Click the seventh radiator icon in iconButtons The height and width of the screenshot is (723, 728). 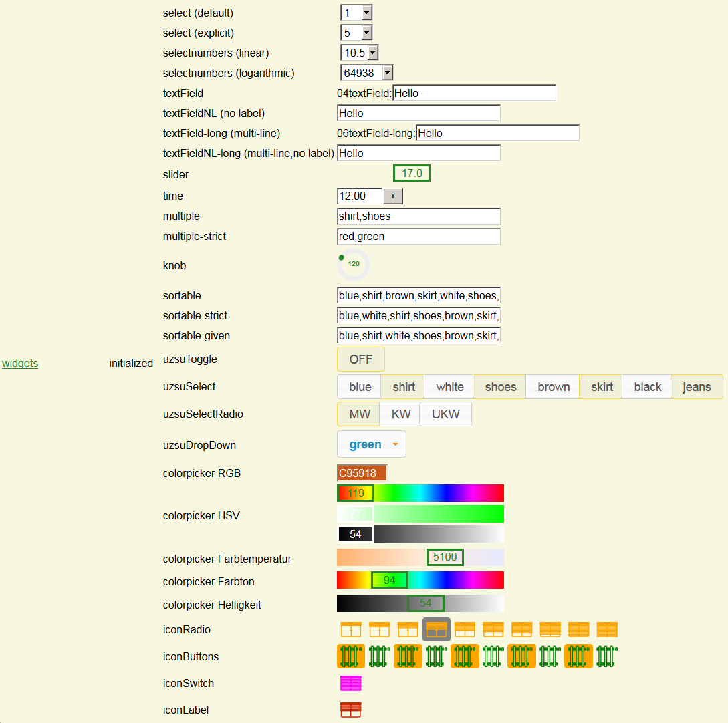point(522,656)
